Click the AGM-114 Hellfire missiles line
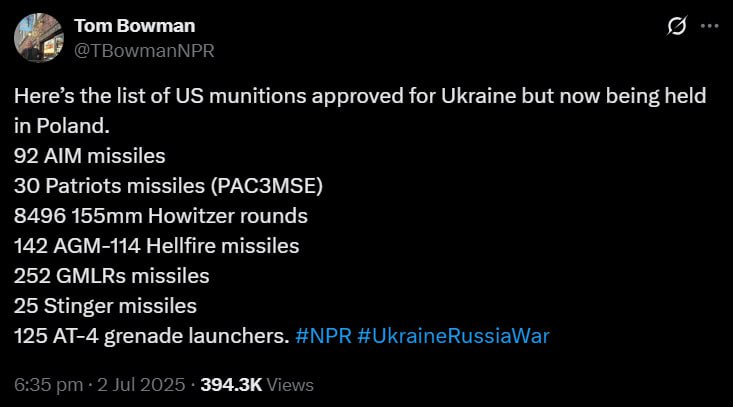733x407 pixels. click(x=157, y=246)
